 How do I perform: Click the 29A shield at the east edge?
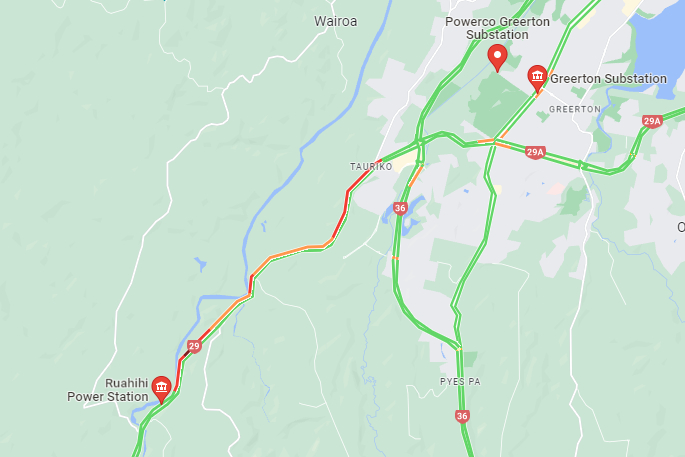coord(652,121)
